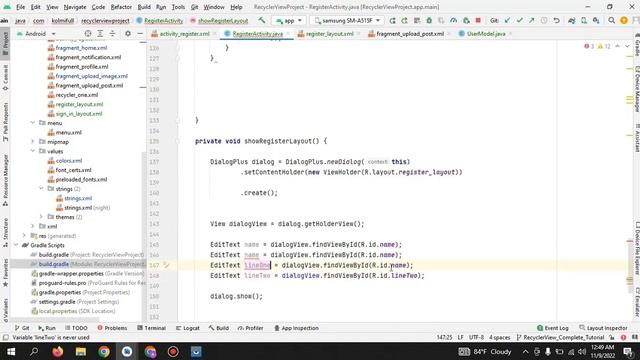The image size is (640, 360).
Task: Click Select Opened File target icon
Action: click(88, 33)
